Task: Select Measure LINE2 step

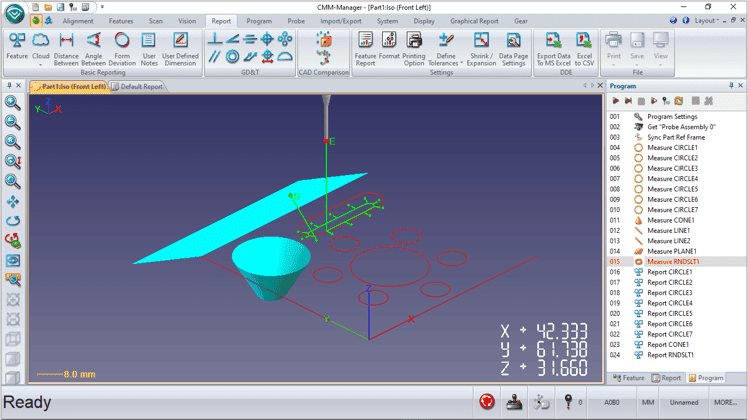Action: [x=675, y=241]
